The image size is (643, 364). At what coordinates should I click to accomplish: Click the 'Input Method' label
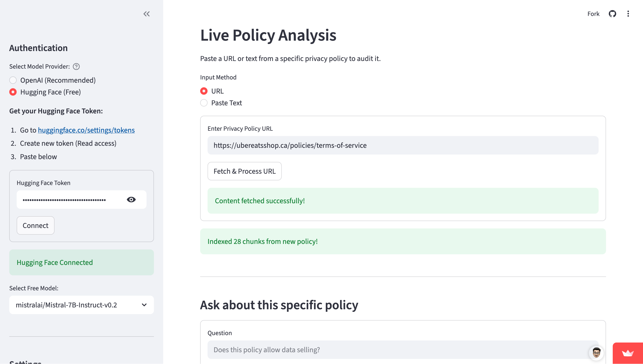coord(218,77)
